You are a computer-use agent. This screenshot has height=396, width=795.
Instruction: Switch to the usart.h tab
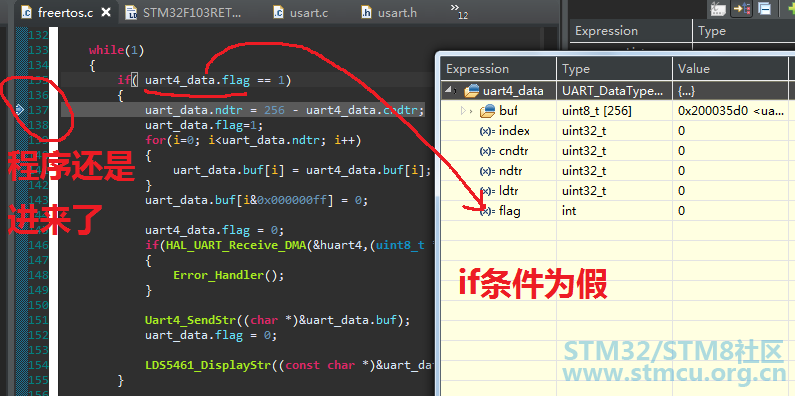coord(389,13)
